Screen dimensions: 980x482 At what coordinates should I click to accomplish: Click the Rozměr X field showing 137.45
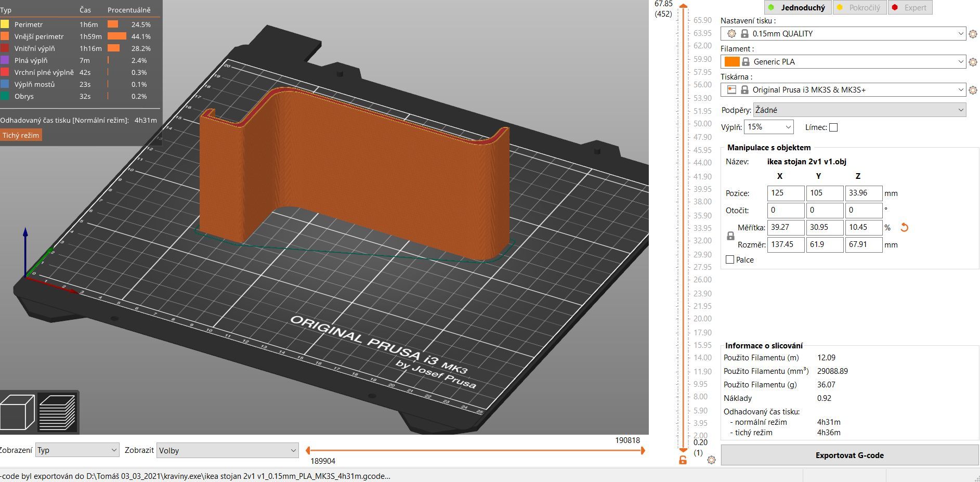786,244
